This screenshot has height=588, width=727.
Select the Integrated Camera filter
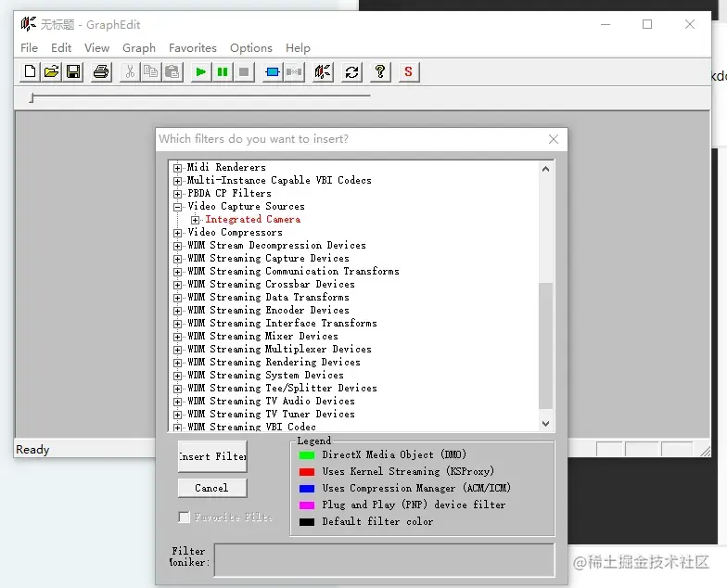click(253, 219)
